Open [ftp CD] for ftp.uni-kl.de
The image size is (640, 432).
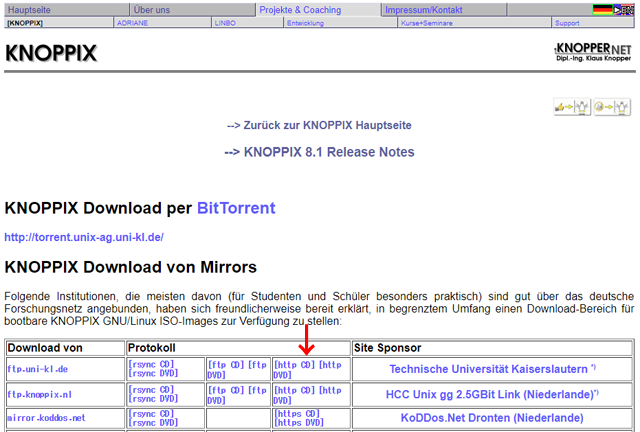point(226,365)
